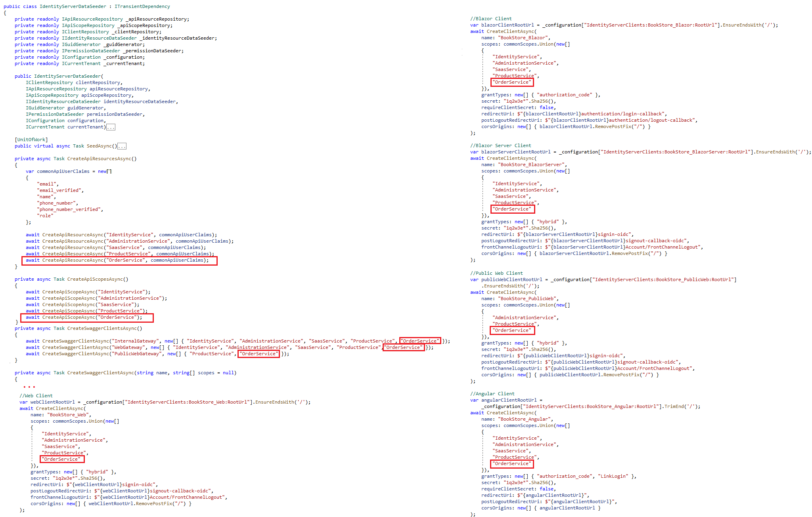Screen dimensions: 812x517
Task: Expand the collapsed region inside CreateSwaggerClientAsync
Action: 29,387
